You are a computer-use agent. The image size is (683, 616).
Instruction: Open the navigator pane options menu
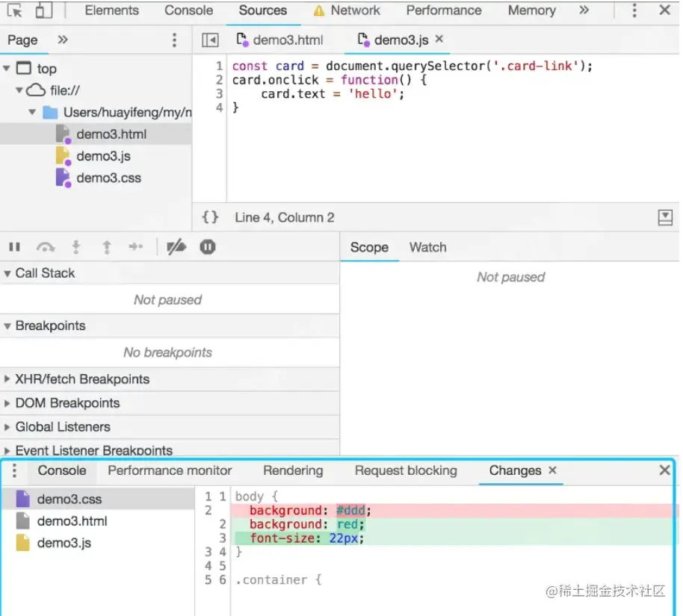point(174,40)
